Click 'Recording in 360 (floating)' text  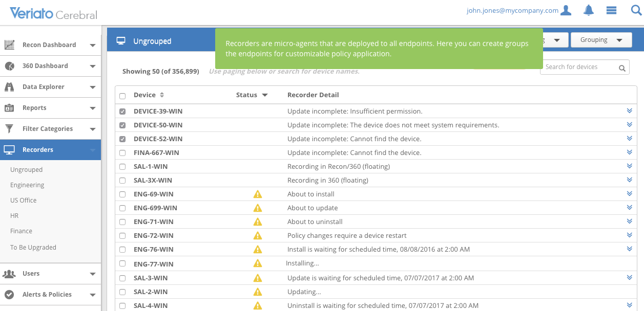(x=328, y=181)
